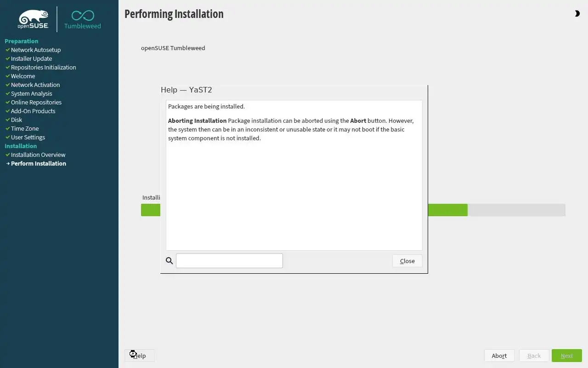Select Installation Overview step in sidebar
Viewport: 588px width, 368px height.
pyautogui.click(x=38, y=155)
